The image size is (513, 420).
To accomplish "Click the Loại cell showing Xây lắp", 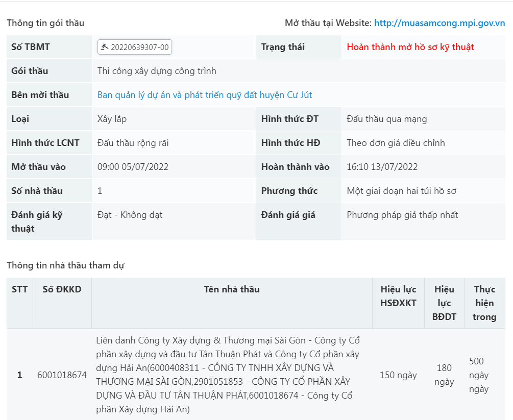I will click(x=112, y=118).
